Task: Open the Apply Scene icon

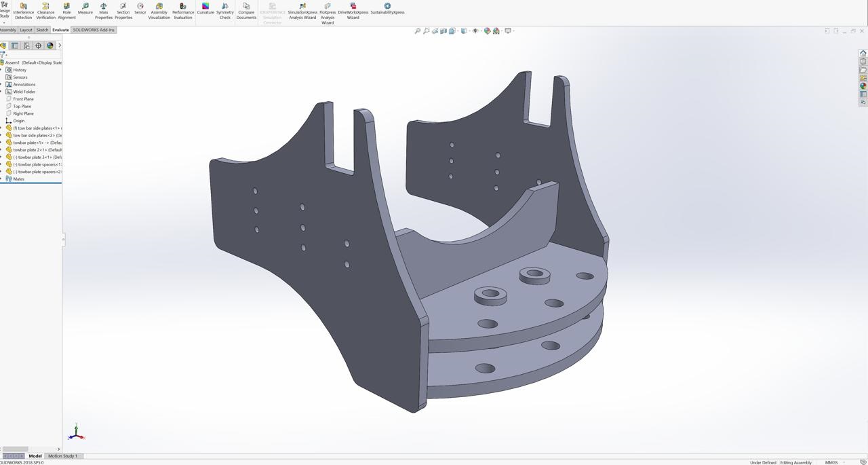Action: click(x=496, y=31)
